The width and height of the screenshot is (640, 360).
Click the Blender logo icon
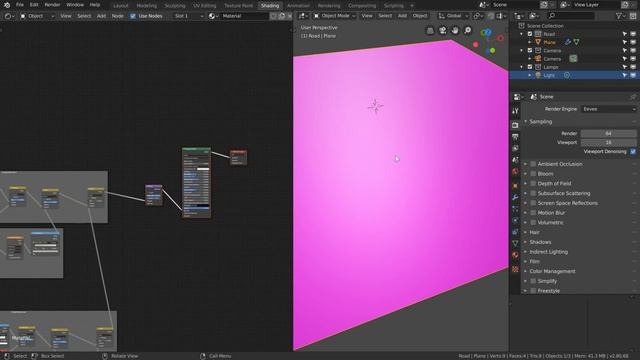(x=7, y=5)
